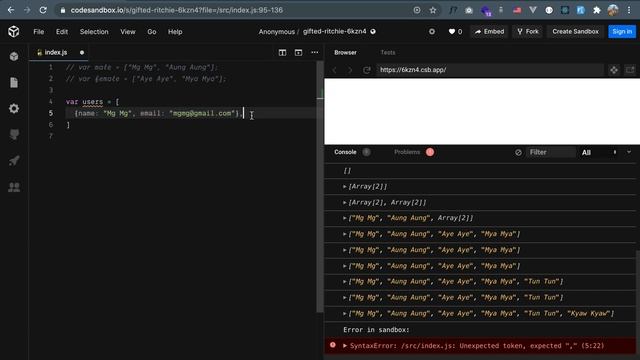
Task: Open the editor more options ellipsis
Action: point(314,52)
